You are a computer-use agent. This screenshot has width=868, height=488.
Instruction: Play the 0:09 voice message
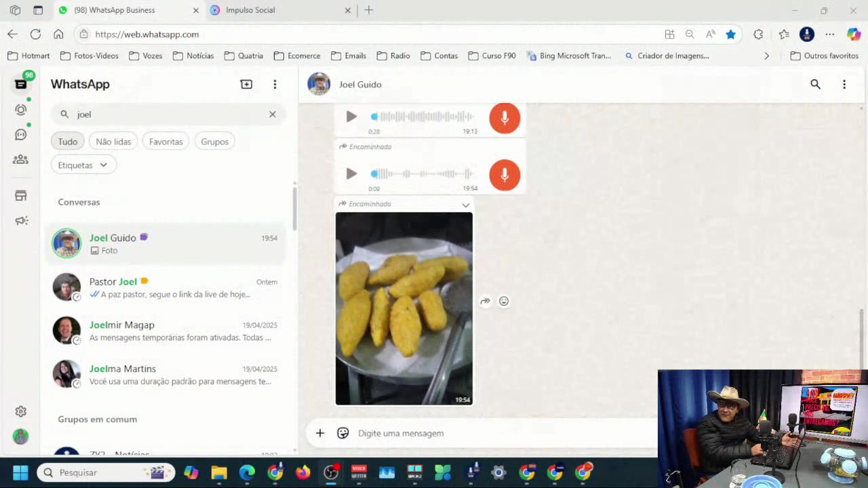351,174
